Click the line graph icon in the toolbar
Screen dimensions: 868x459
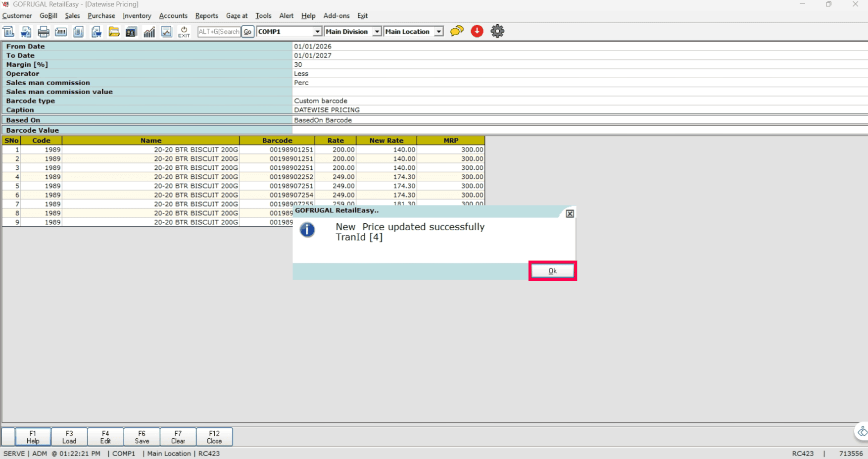167,32
